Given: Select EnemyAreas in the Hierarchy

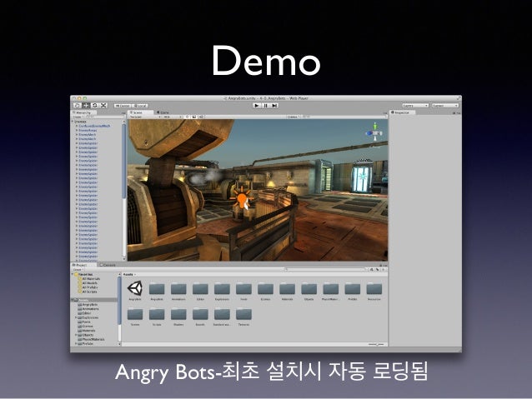Looking at the screenshot, I should point(88,130).
